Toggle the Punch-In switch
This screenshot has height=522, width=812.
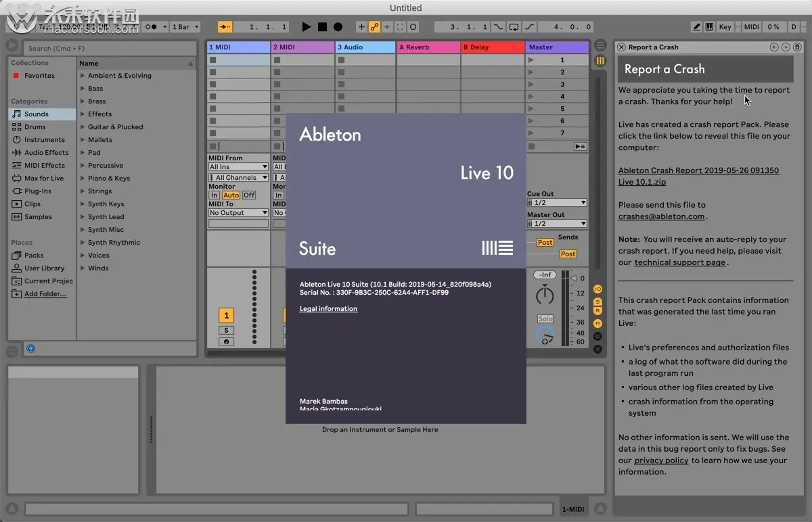click(499, 27)
